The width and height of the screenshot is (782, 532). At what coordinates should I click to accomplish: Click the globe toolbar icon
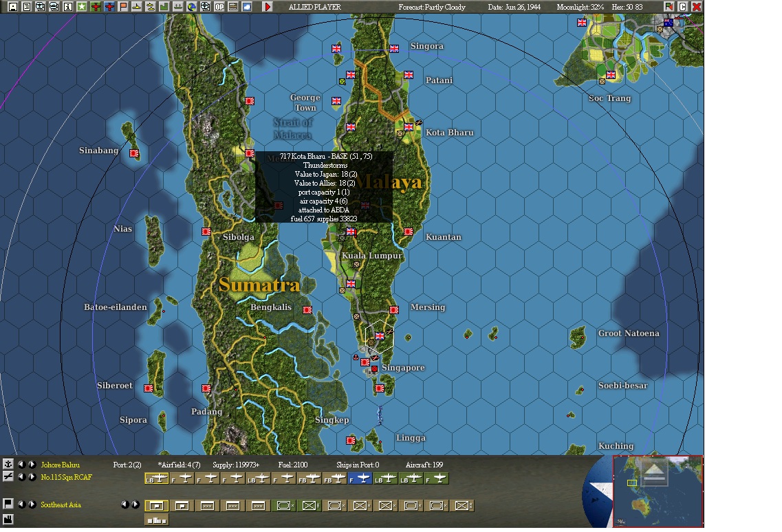coord(191,6)
